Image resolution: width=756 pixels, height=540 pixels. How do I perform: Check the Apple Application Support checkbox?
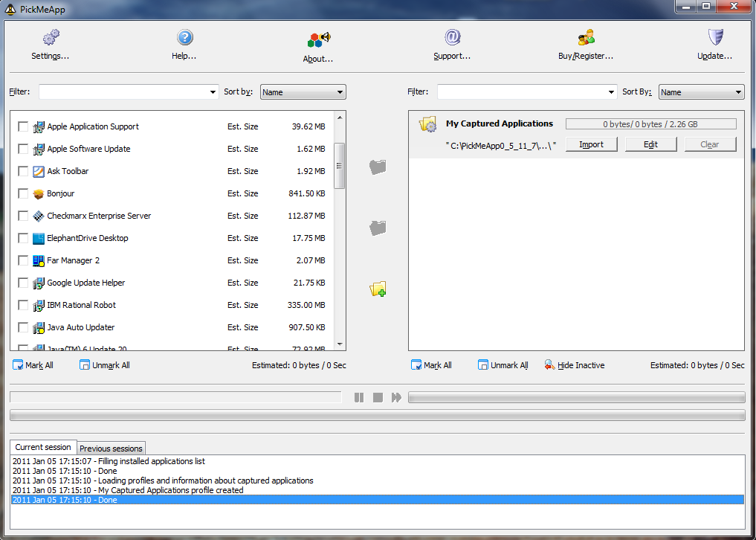(x=22, y=126)
